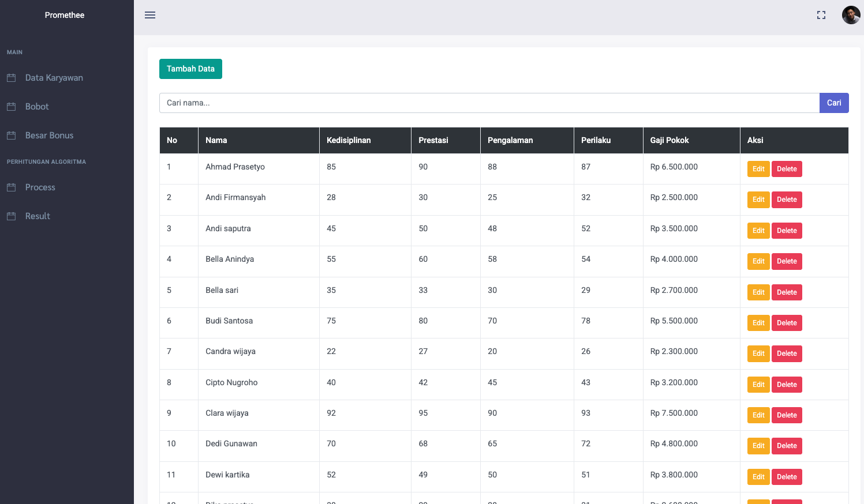Open the Data Karyawan menu item

(54, 78)
